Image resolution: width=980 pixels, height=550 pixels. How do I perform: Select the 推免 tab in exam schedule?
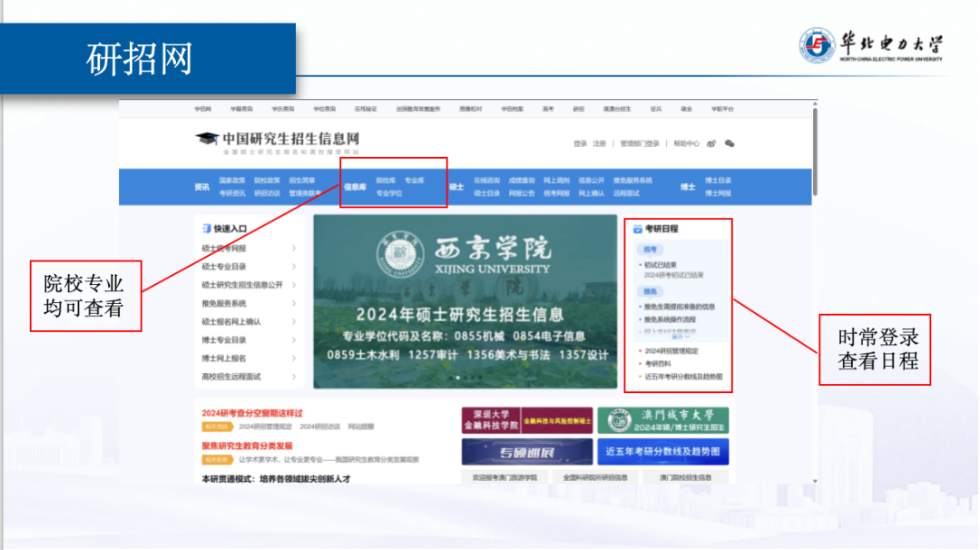pos(650,292)
